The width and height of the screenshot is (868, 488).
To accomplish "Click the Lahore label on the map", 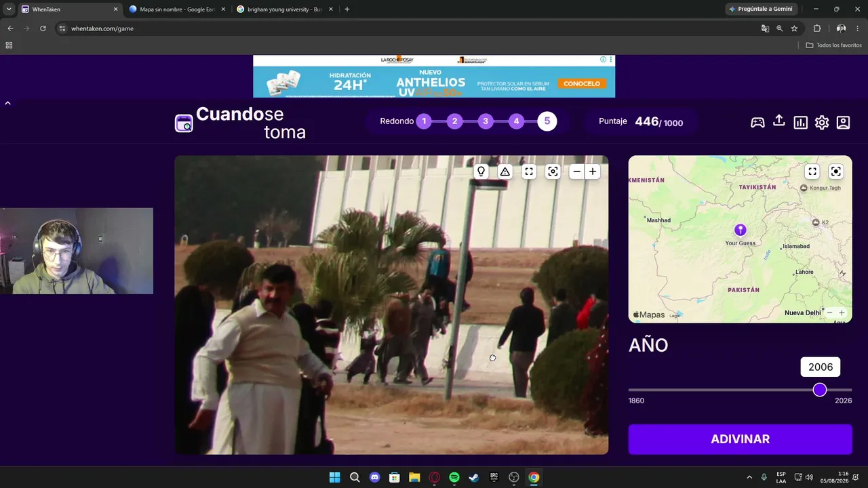I will [x=804, y=272].
